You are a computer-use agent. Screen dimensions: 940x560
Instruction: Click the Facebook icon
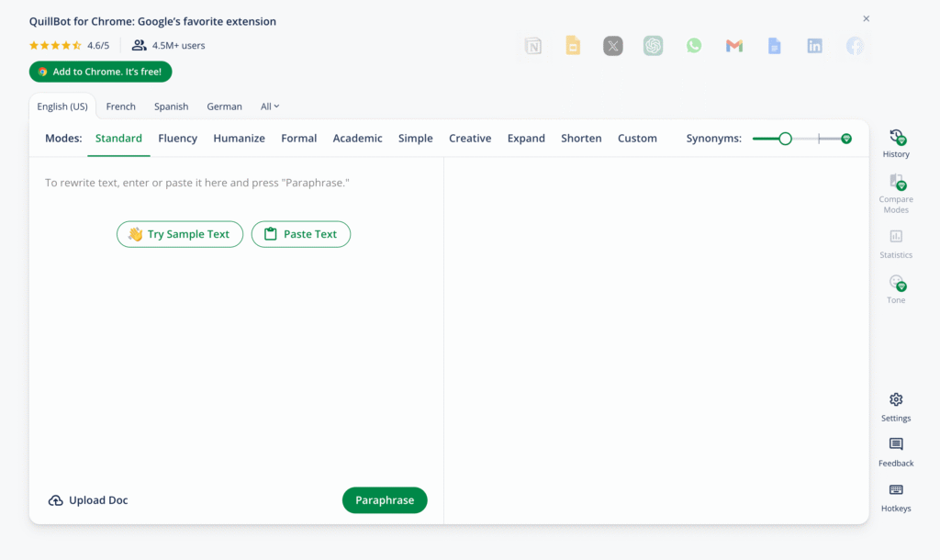855,46
